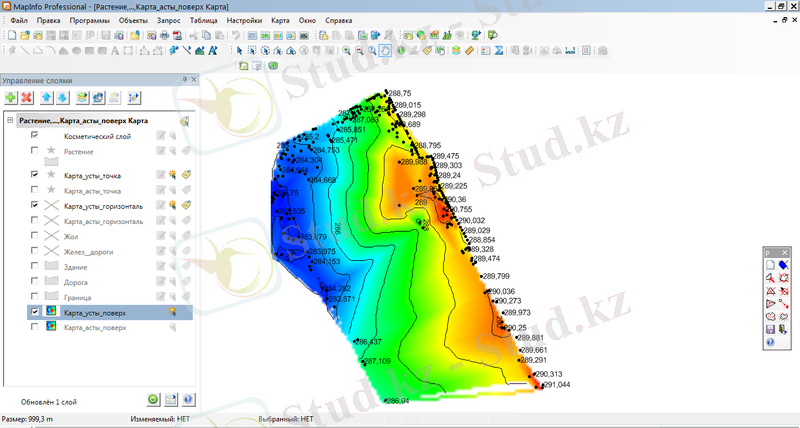Select the Zoom In magnifier tool

346,49
